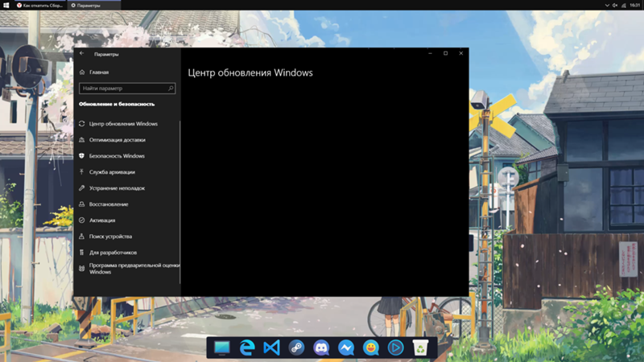Click the sidebar vertical scrollbar
Viewport: 644px width, 362px height.
click(180, 202)
